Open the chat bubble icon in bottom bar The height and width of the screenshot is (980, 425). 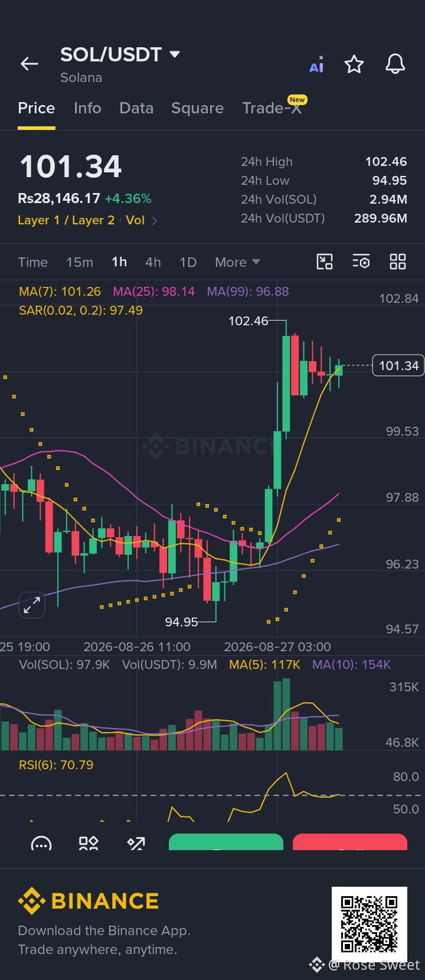pos(41,843)
